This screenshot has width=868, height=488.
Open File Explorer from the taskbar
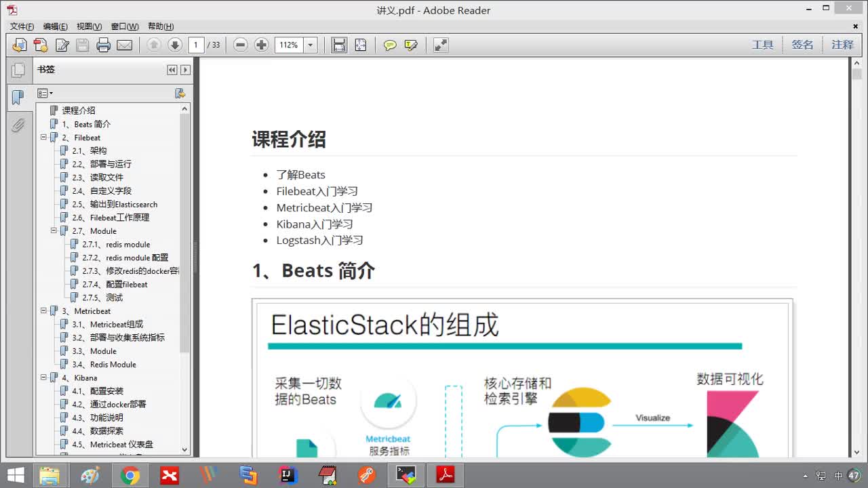49,476
